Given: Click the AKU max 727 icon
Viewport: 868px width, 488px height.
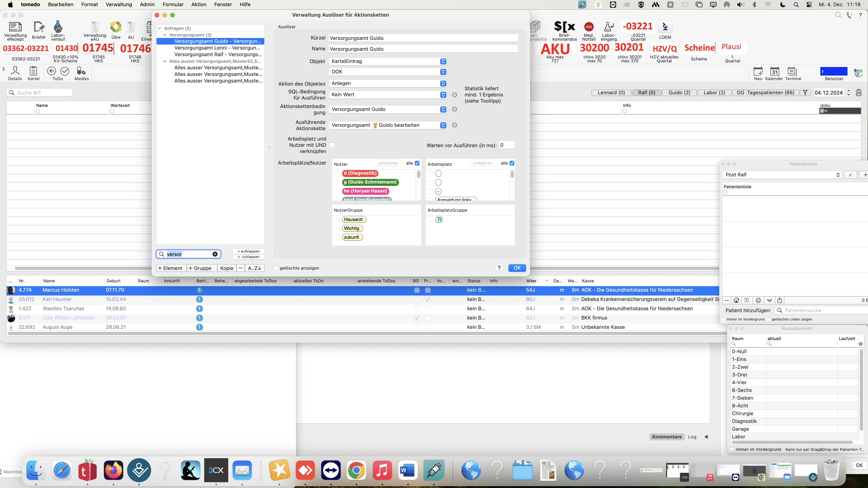Looking at the screenshot, I should (555, 49).
